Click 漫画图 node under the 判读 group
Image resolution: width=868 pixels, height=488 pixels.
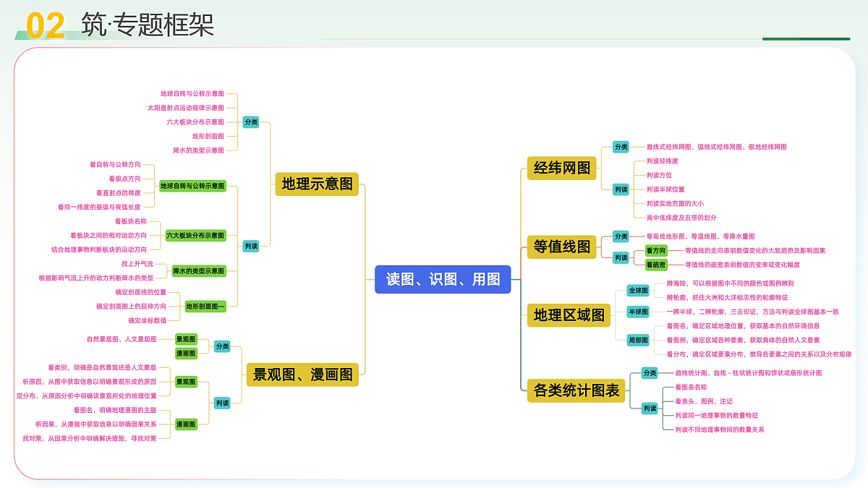pos(186,424)
